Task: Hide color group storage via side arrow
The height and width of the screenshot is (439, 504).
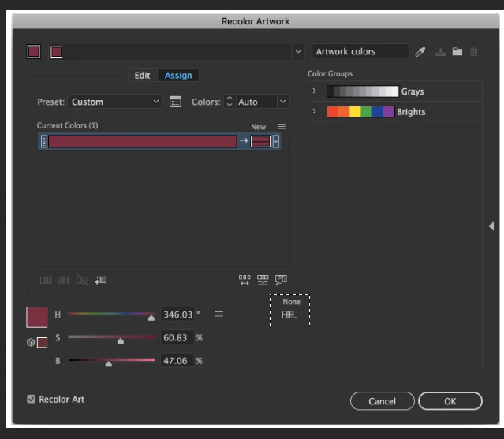Action: tap(491, 226)
